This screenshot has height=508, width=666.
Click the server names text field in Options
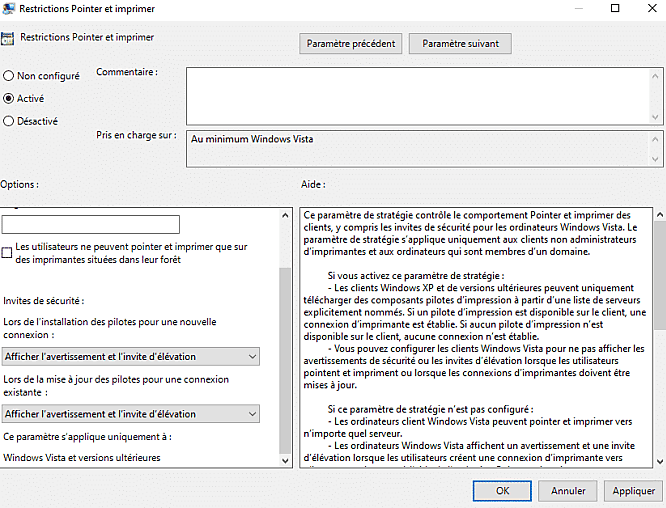point(90,224)
